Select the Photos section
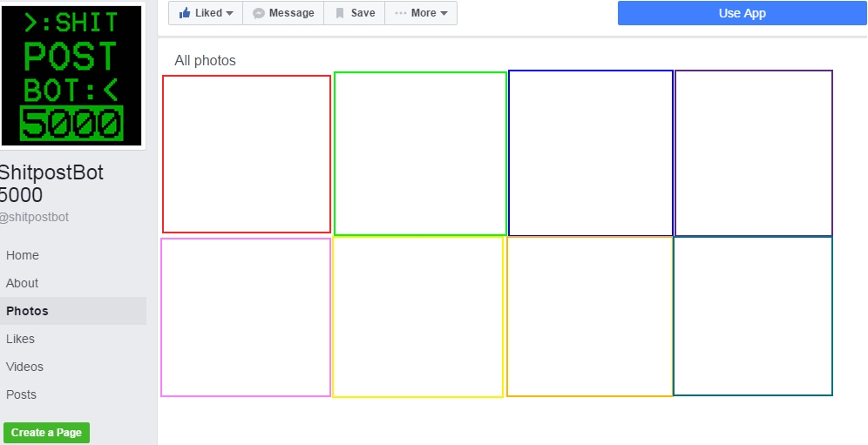 click(73, 311)
